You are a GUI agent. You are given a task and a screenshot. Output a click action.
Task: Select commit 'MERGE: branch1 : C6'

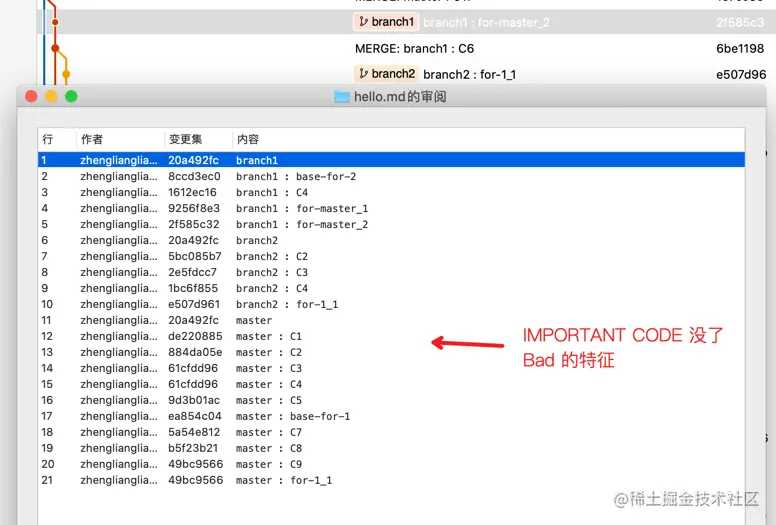(414, 48)
